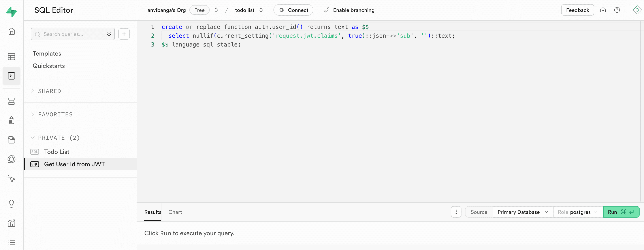Image resolution: width=644 pixels, height=250 pixels.
Task: Navigate to the Database section icon
Action: click(11, 101)
